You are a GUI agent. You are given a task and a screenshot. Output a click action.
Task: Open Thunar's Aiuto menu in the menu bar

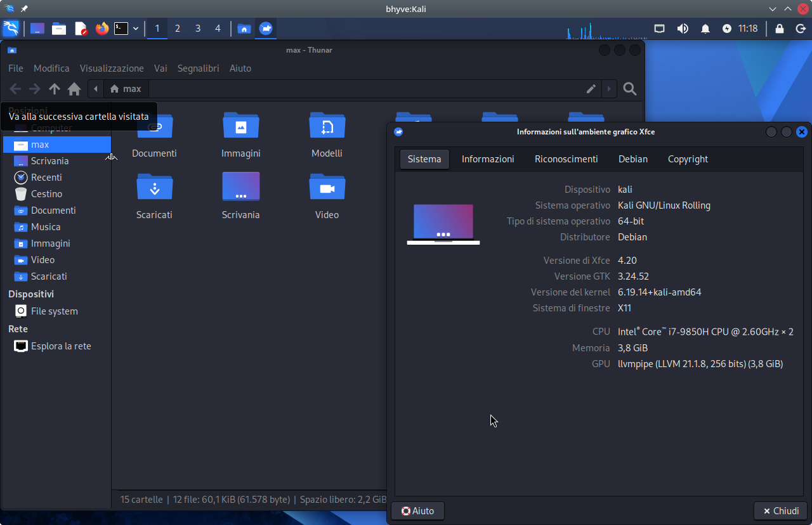pyautogui.click(x=240, y=68)
